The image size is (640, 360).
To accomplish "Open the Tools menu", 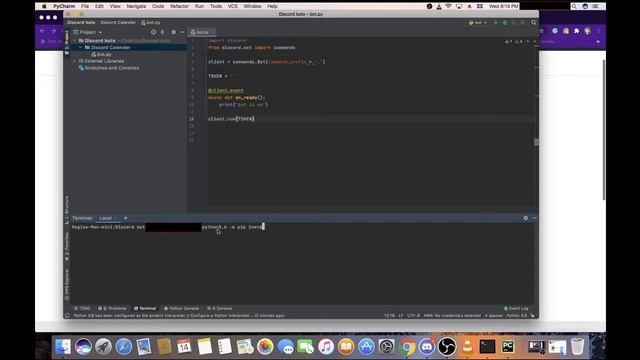I will click(x=216, y=6).
